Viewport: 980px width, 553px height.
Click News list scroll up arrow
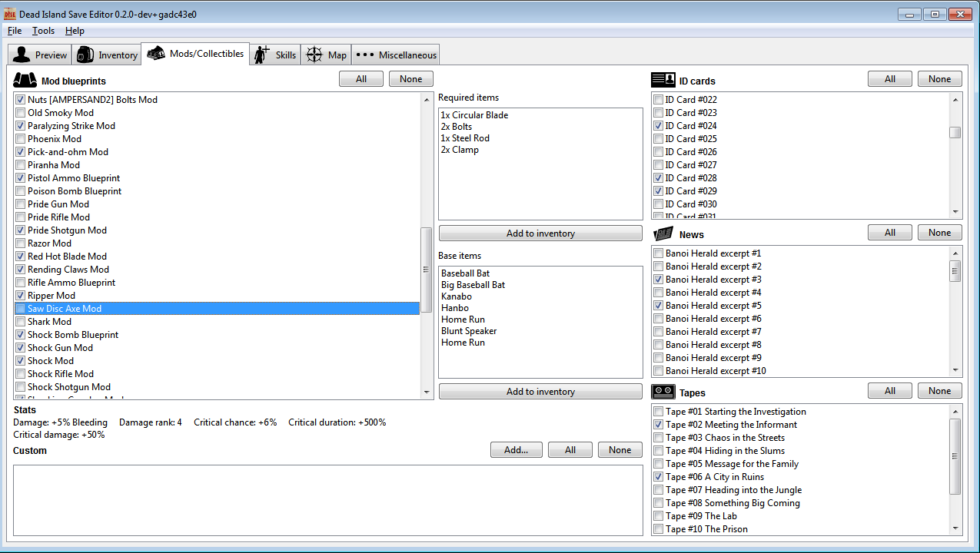(955, 253)
